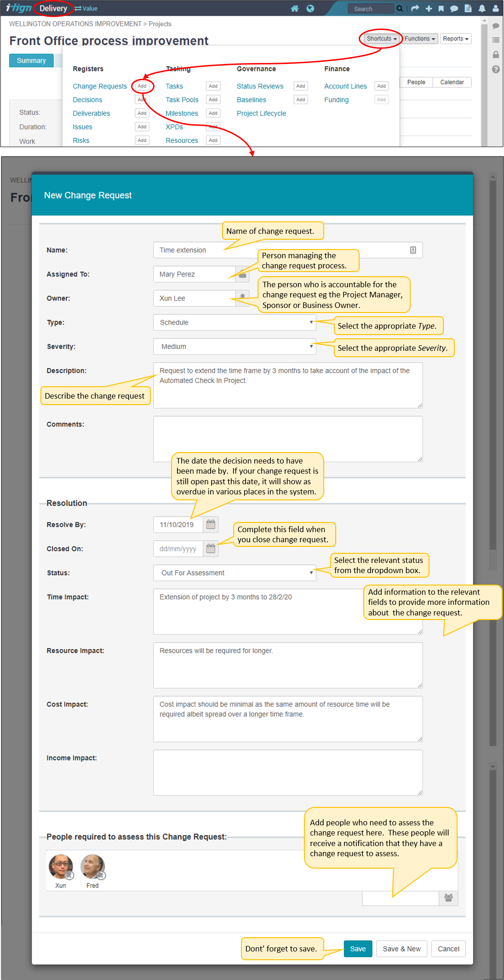Select the Delivery tab in header

click(x=53, y=8)
